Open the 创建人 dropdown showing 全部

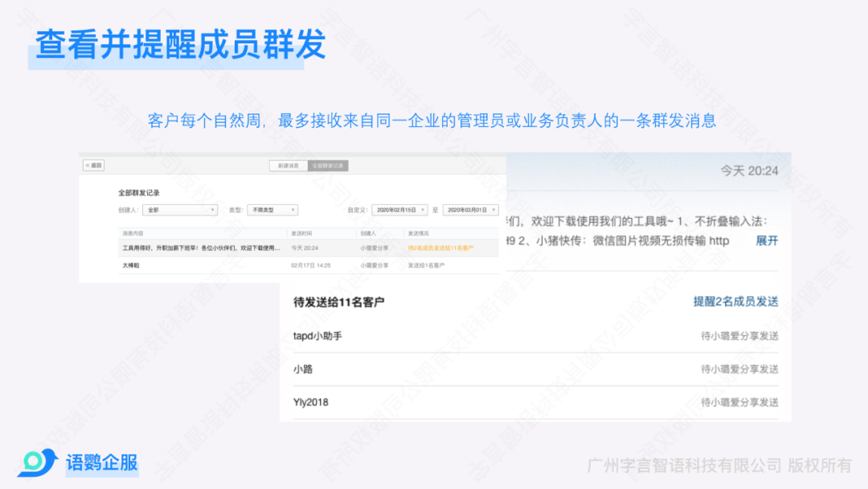coord(179,210)
